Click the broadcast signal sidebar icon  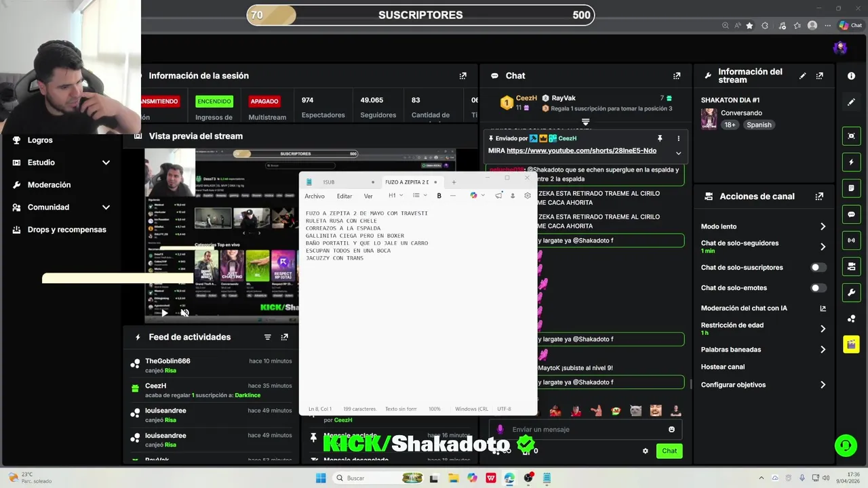click(x=851, y=240)
